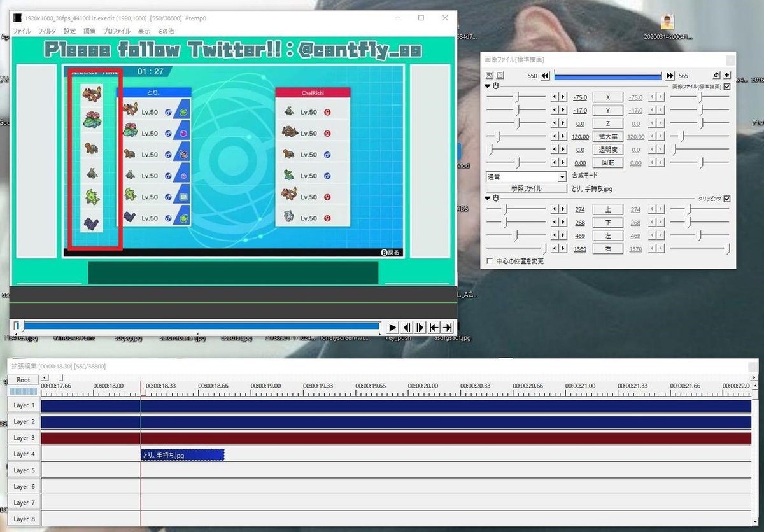Click the 00:00:19.00 mark on the time ruler
Image resolution: width=764 pixels, height=532 pixels.
point(265,386)
